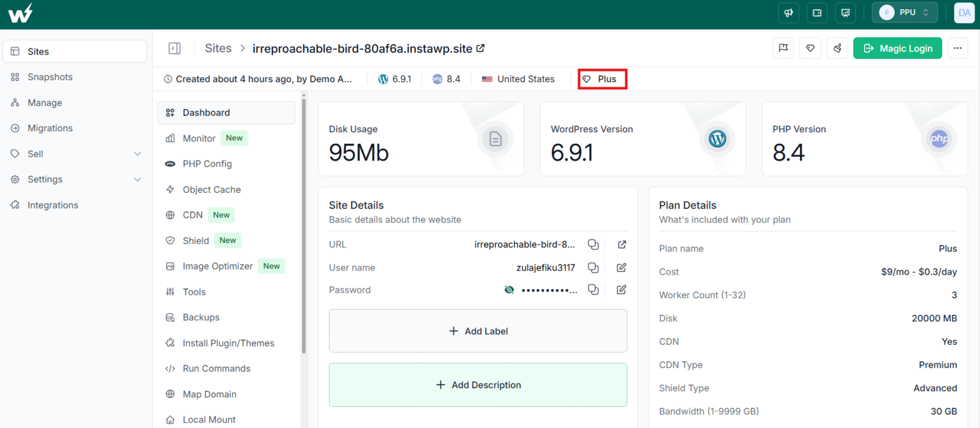Image resolution: width=980 pixels, height=428 pixels.
Task: Edit the user name
Action: tap(622, 268)
